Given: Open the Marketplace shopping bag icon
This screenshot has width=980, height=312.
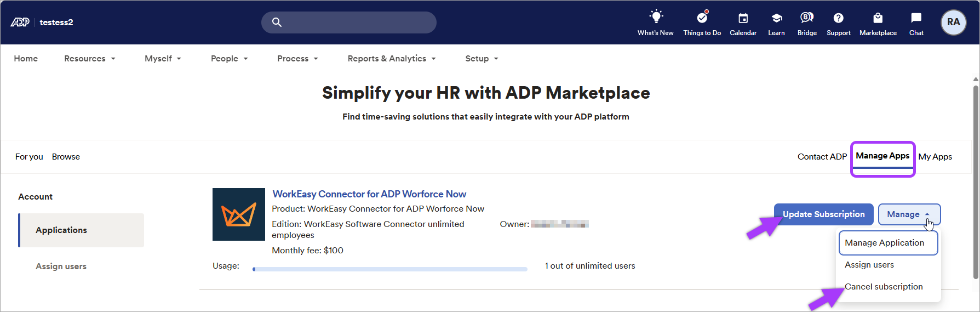Looking at the screenshot, I should [x=878, y=18].
